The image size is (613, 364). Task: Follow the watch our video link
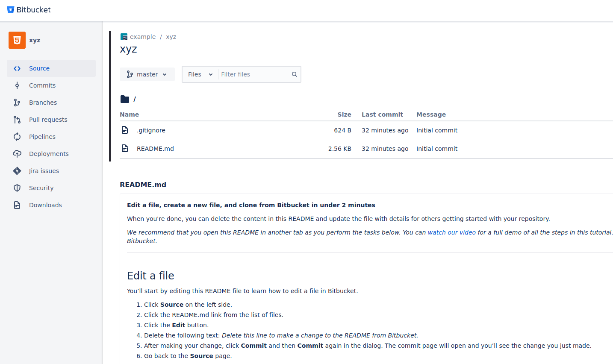coord(452,232)
